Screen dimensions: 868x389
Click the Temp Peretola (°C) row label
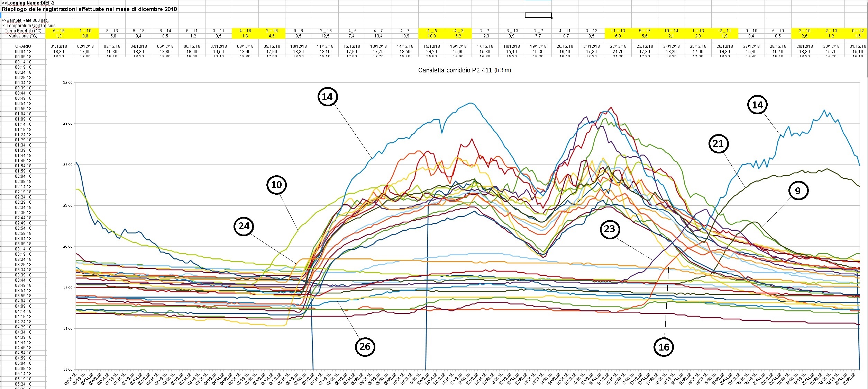coord(23,31)
